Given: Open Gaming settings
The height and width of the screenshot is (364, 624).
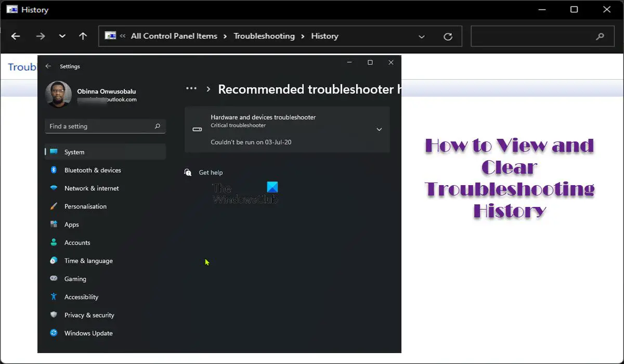Looking at the screenshot, I should tap(106, 279).
